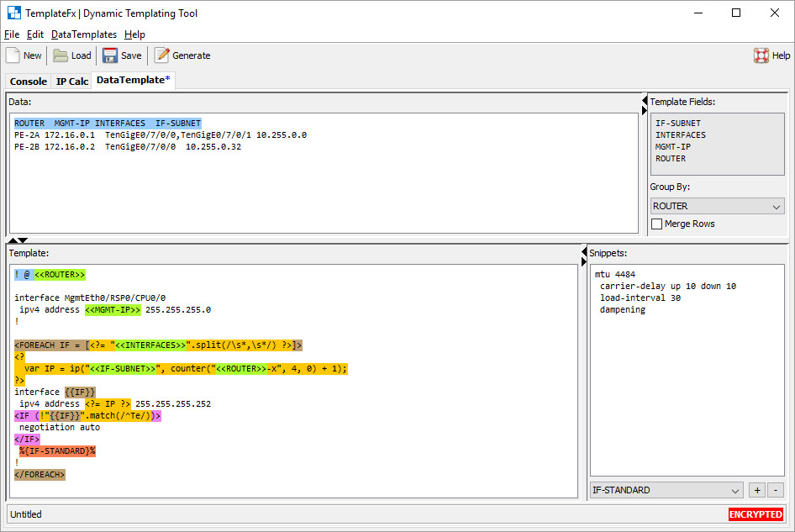Image resolution: width=795 pixels, height=532 pixels.
Task: Click the closing </IF> tag
Action: point(27,439)
